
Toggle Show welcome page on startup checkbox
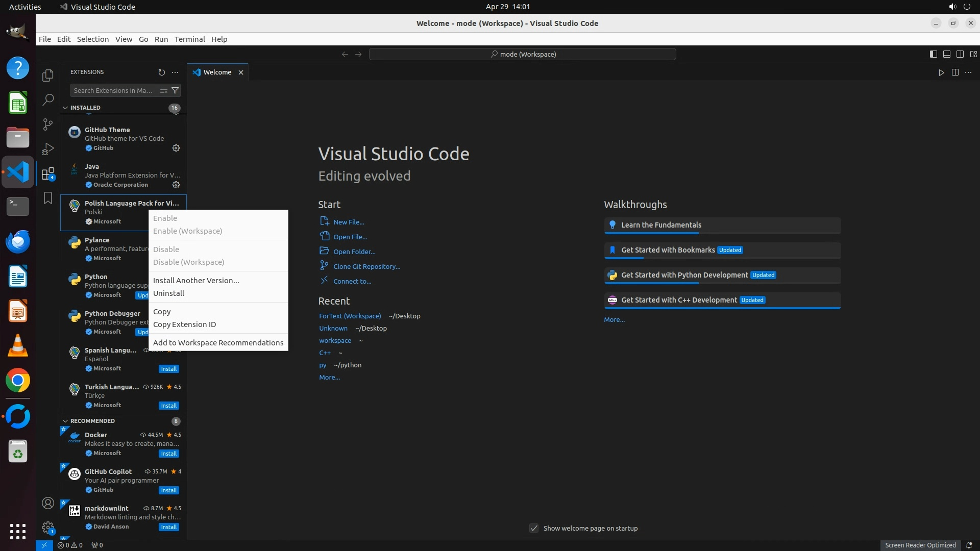pyautogui.click(x=534, y=528)
